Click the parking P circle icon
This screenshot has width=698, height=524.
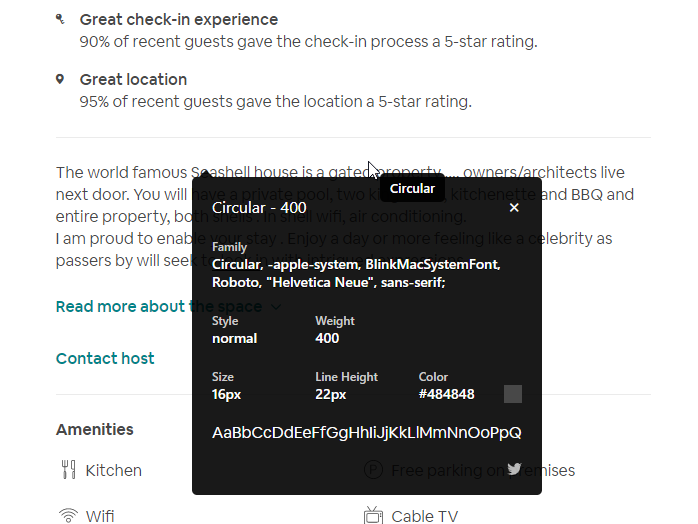click(x=373, y=470)
